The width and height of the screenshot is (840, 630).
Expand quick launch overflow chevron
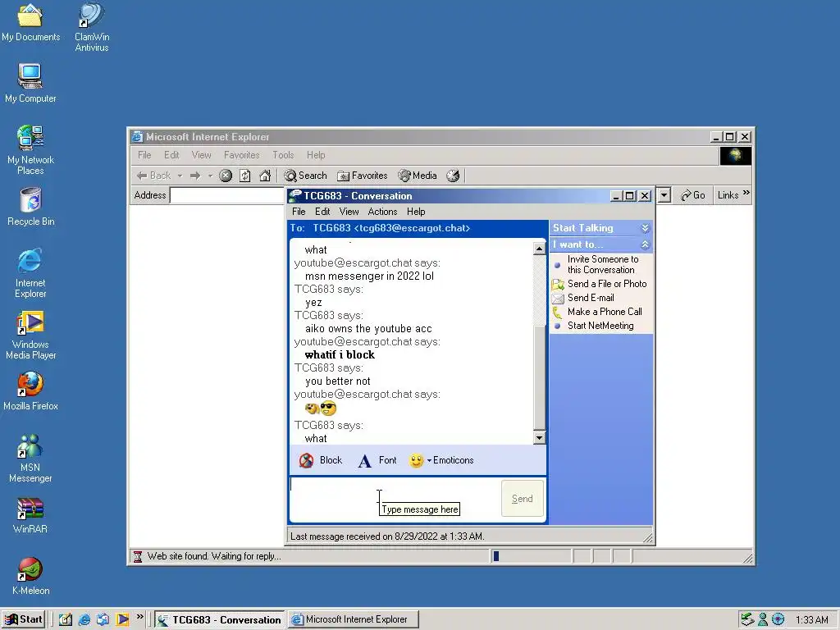[139, 617]
